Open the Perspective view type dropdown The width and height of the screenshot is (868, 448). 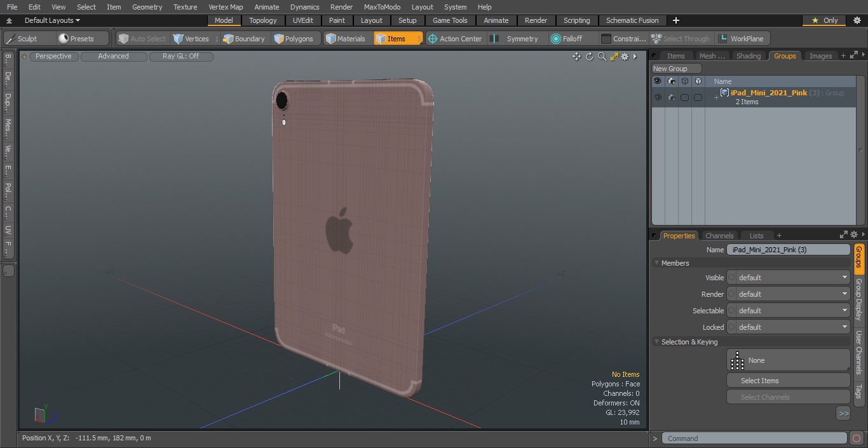click(x=54, y=57)
